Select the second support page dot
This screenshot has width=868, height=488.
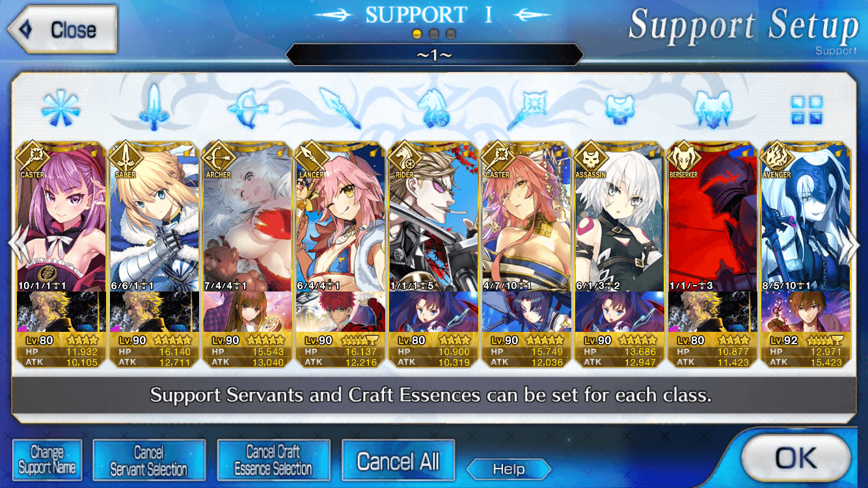pyautogui.click(x=434, y=33)
